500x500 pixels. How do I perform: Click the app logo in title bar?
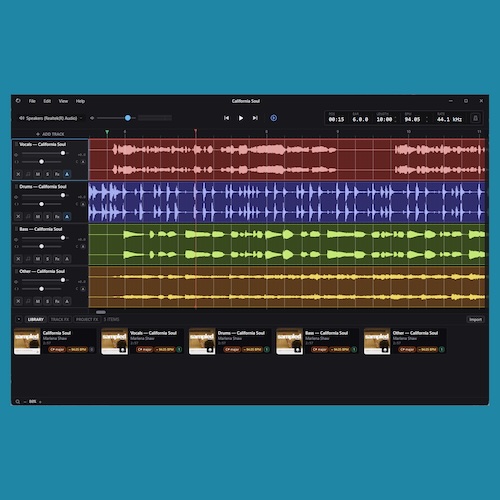point(18,101)
